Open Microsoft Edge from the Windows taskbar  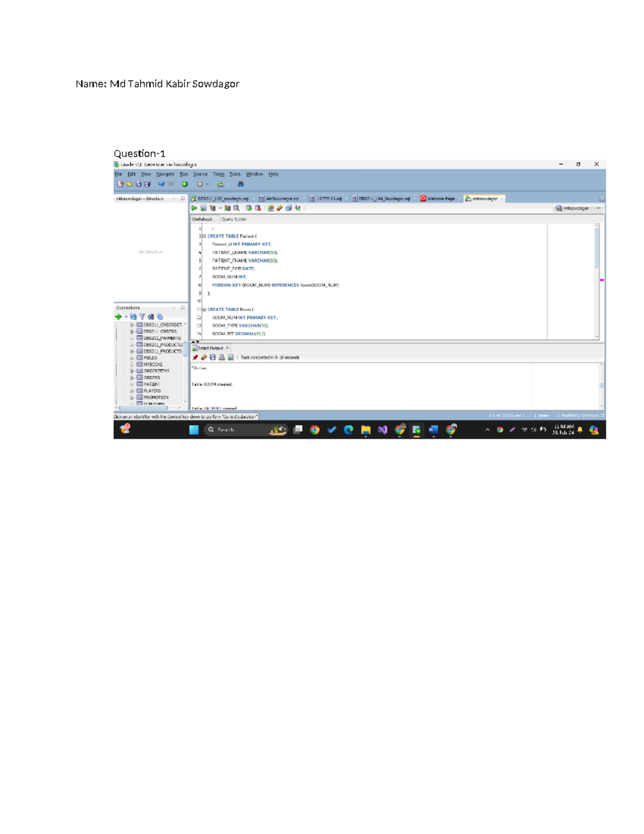point(348,430)
